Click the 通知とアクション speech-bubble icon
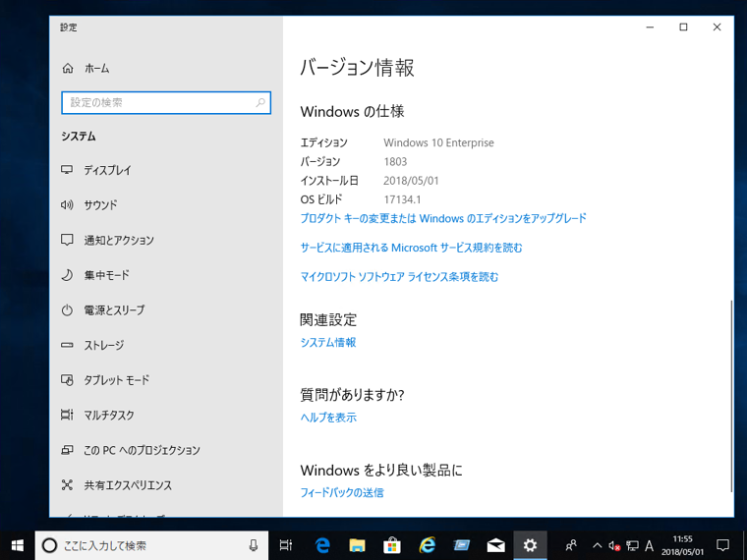The height and width of the screenshot is (560, 747). pos(67,240)
